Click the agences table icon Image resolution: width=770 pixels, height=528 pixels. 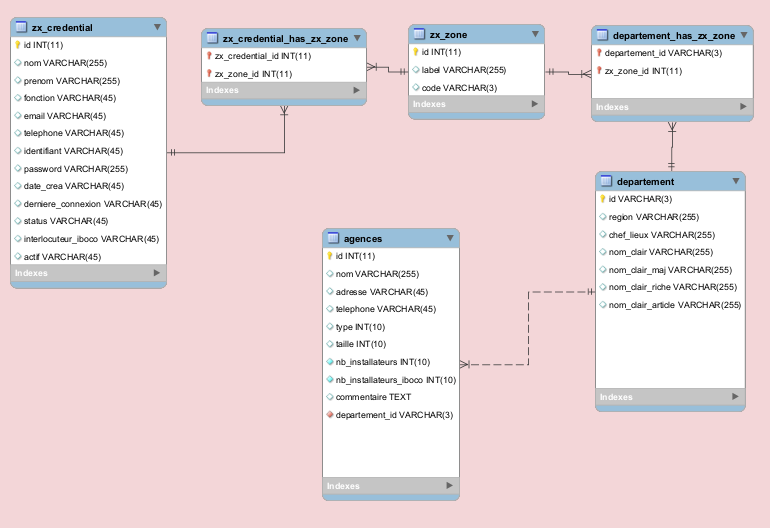coord(333,238)
